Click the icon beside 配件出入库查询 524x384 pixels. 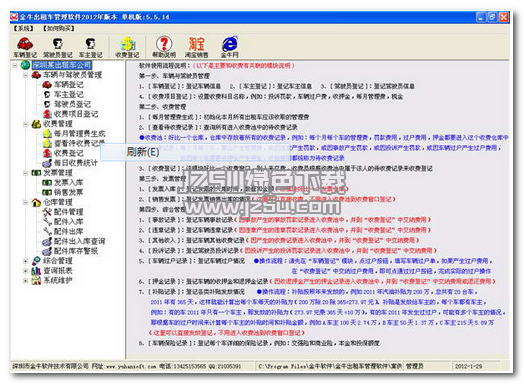47,242
